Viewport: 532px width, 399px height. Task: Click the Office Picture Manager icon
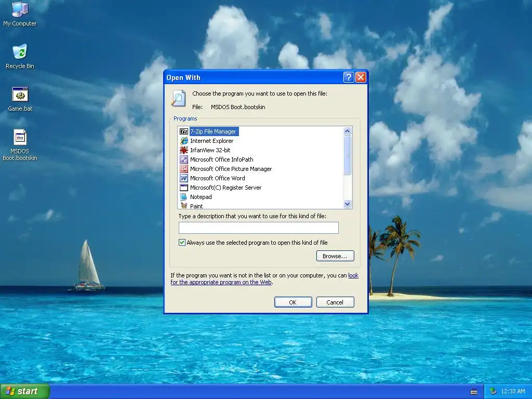[184, 169]
